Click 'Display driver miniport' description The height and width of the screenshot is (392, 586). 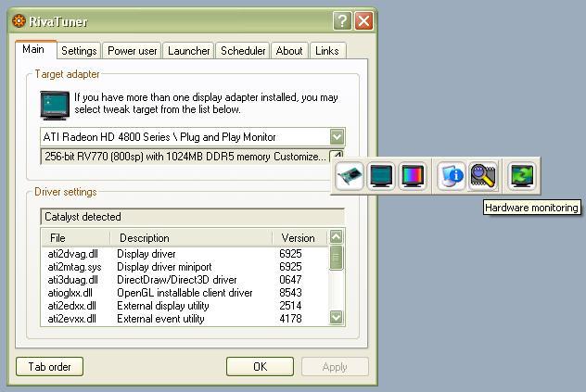click(164, 267)
